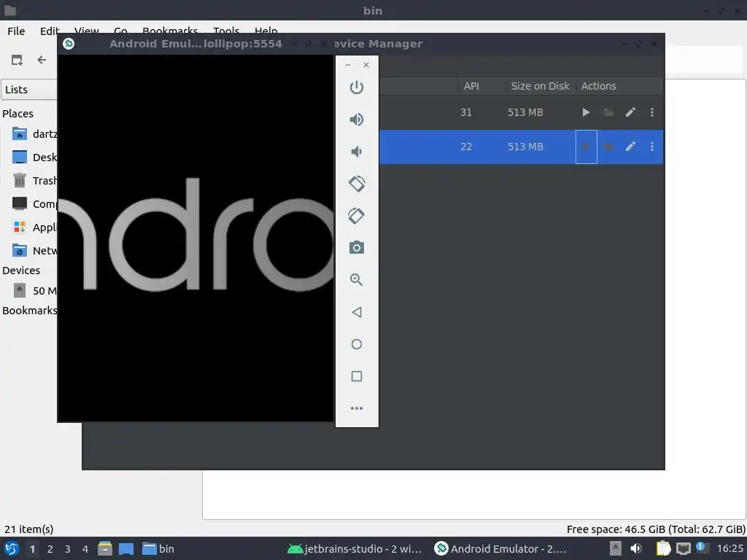This screenshot has height=560, width=747.
Task: Select Trash under Places
Action: (x=34, y=181)
